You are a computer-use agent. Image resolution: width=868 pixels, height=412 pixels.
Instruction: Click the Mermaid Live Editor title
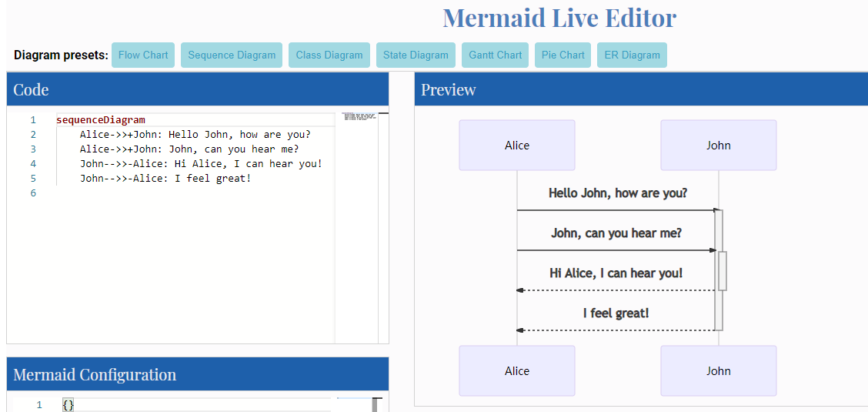[x=559, y=18]
